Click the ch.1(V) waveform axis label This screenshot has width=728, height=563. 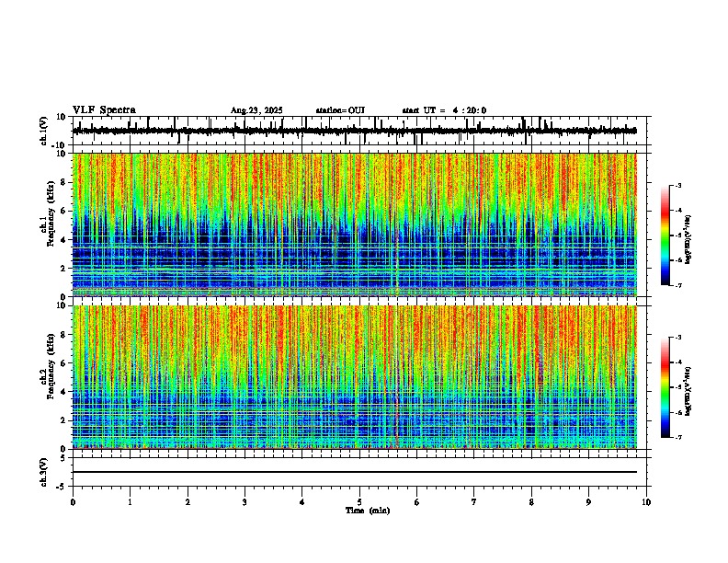pos(43,131)
